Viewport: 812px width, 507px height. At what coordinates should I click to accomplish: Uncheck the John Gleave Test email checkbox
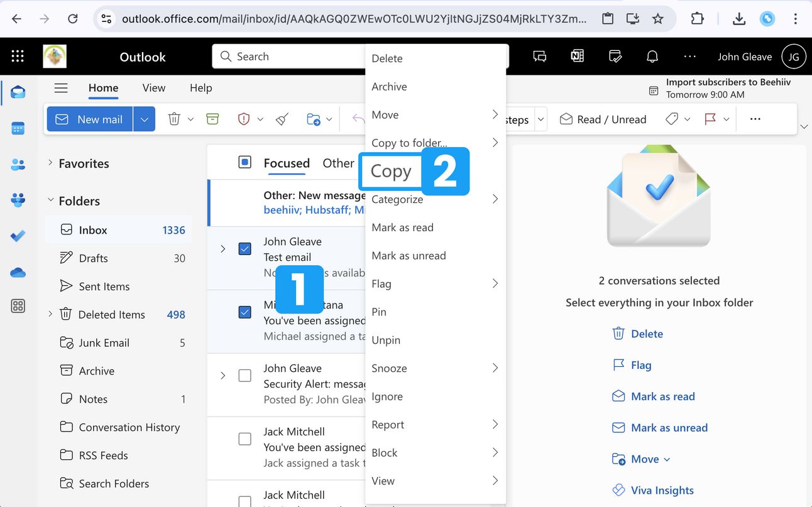pyautogui.click(x=245, y=249)
